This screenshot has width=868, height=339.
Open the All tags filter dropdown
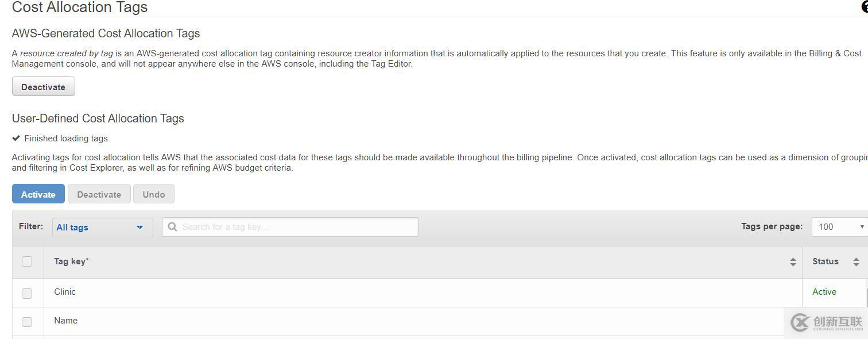click(x=102, y=227)
